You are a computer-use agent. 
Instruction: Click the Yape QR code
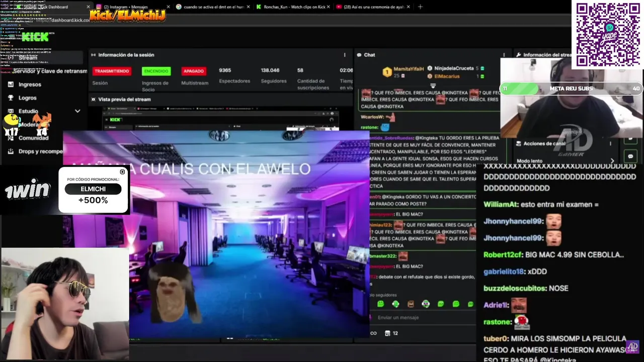[x=607, y=34]
